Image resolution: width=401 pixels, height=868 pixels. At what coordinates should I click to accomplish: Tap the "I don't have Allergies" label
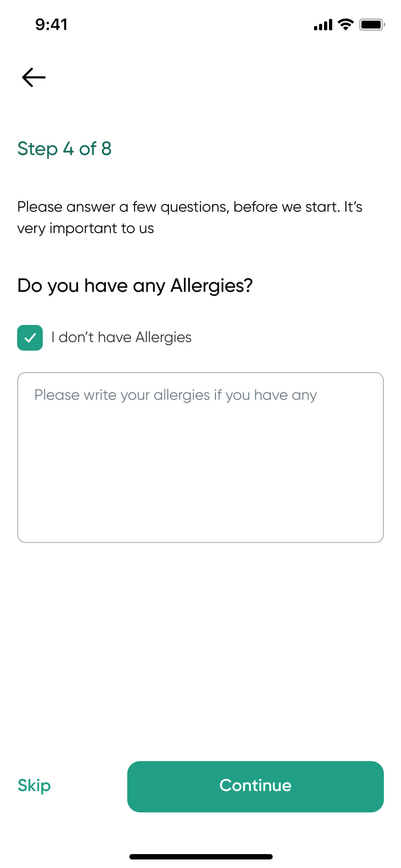[121, 337]
